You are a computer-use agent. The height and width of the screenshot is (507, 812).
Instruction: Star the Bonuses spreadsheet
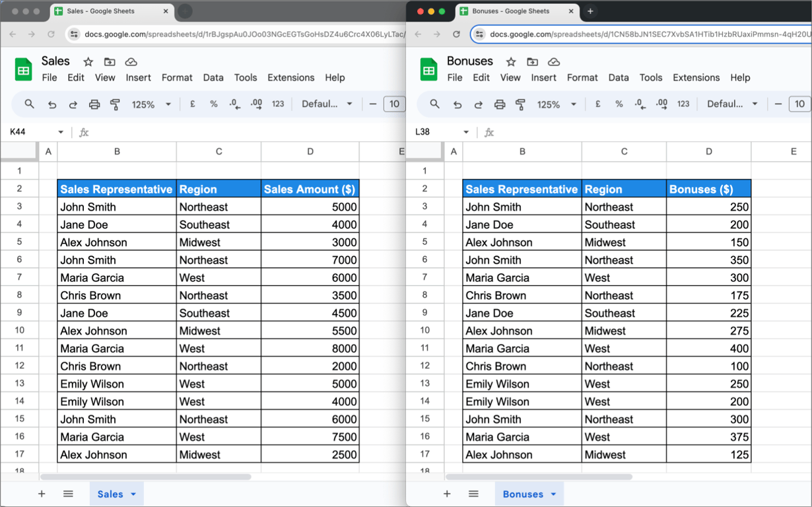pyautogui.click(x=511, y=62)
